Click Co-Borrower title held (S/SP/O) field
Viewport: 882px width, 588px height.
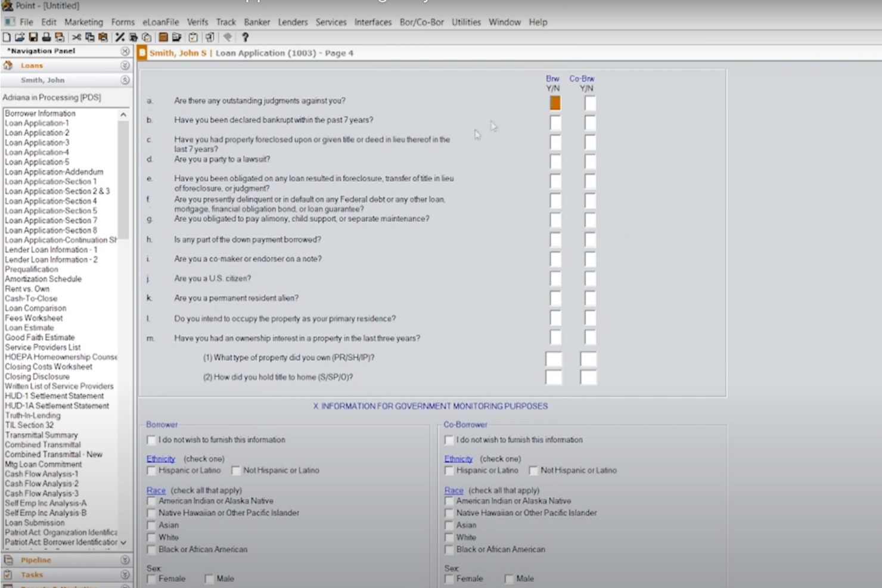[x=588, y=378]
